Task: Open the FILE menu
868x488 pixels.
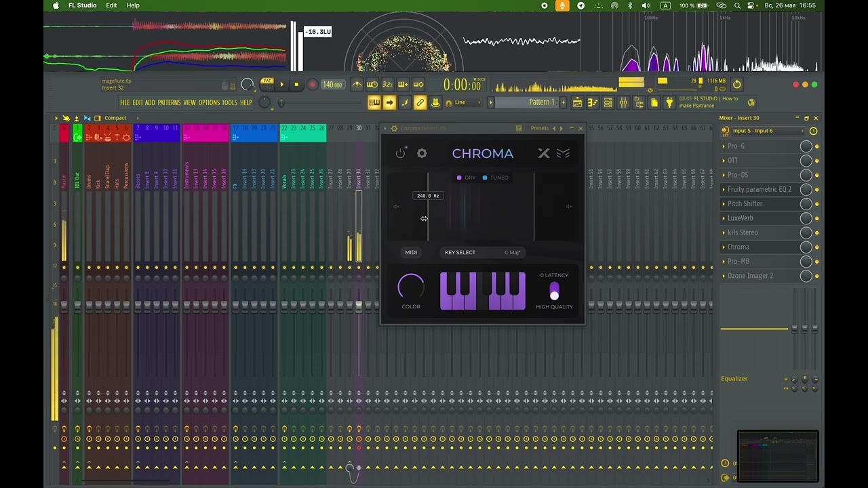Action: click(125, 102)
